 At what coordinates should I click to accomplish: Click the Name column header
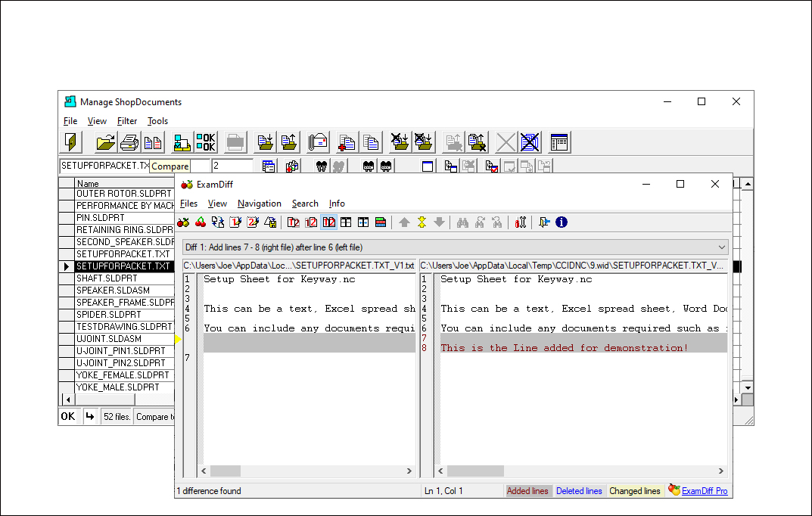coord(124,183)
